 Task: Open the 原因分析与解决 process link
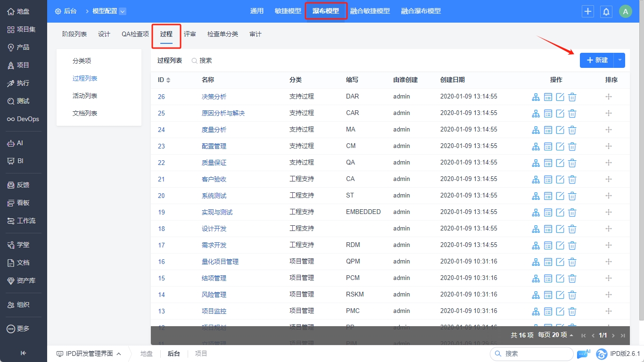click(x=223, y=113)
